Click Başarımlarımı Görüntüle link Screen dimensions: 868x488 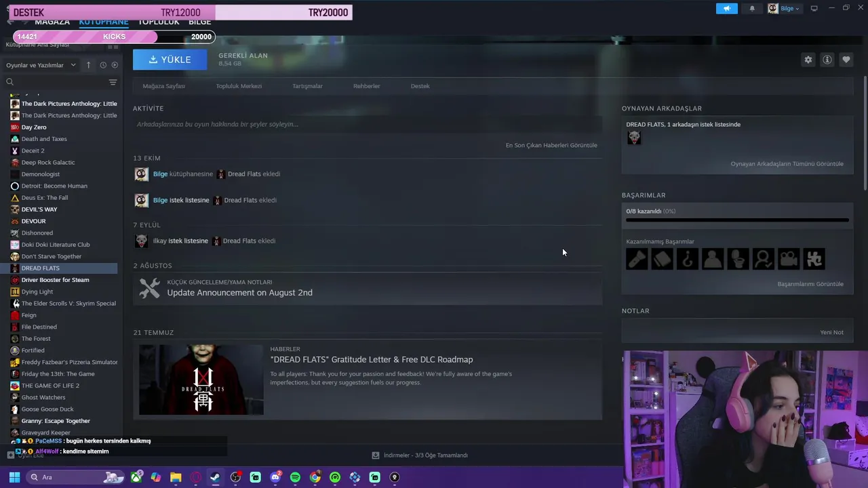point(810,284)
